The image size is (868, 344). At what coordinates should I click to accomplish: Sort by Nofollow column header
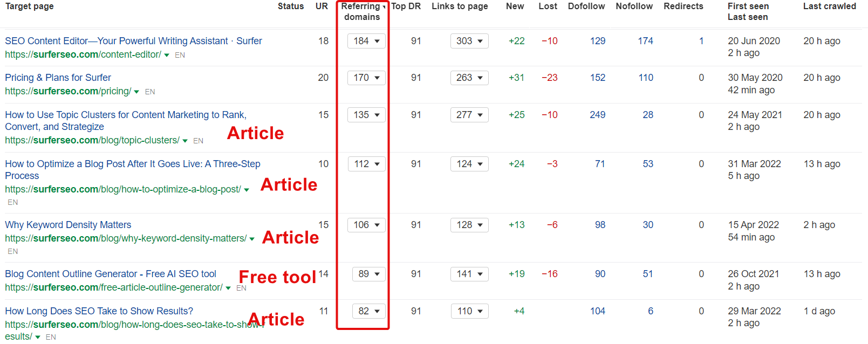coord(634,6)
